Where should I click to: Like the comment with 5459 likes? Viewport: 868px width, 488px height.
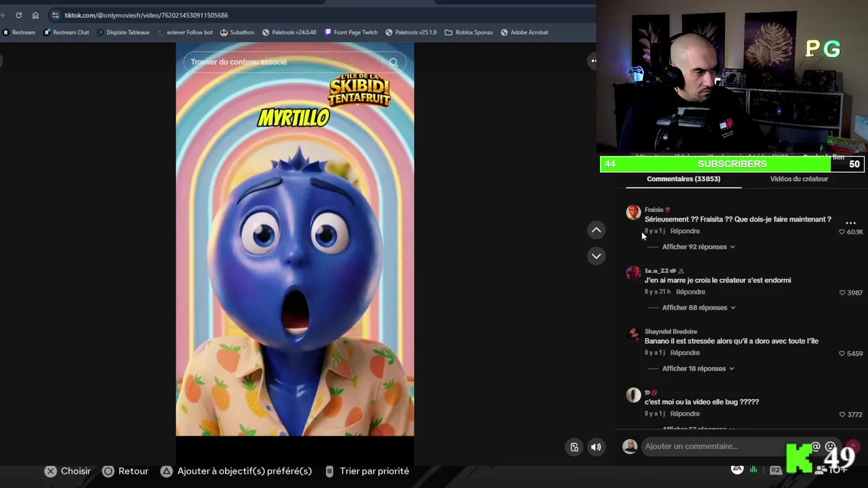(x=850, y=354)
